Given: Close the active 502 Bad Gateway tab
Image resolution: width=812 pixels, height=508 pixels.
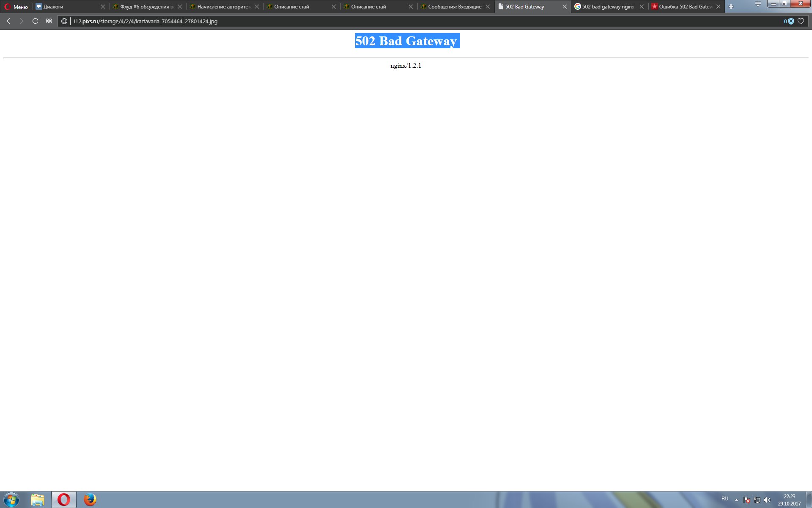Looking at the screenshot, I should click(x=565, y=7).
